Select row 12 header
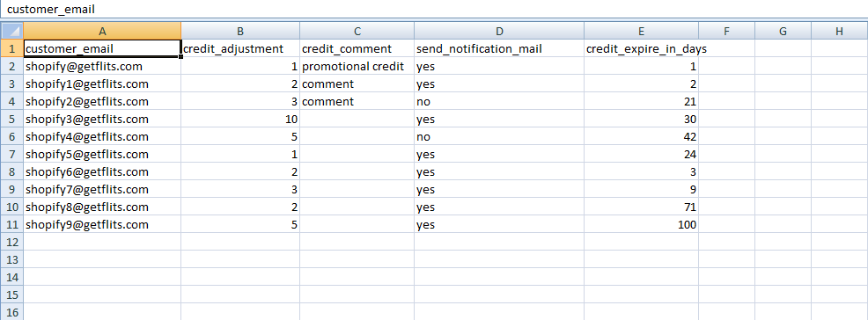The image size is (868, 320). point(11,242)
